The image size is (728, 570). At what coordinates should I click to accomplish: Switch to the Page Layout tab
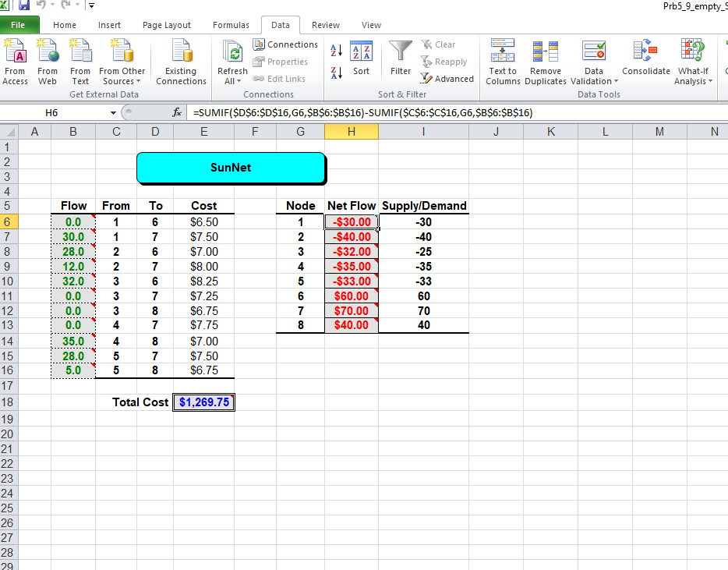click(166, 25)
